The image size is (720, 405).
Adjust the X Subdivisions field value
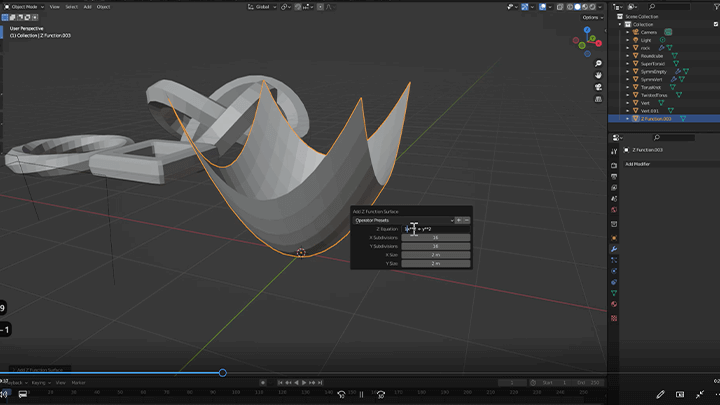(435, 238)
